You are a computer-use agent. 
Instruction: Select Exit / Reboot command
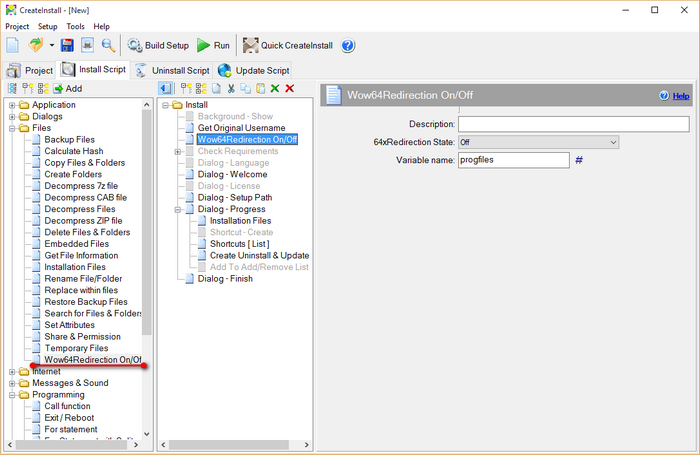(69, 417)
